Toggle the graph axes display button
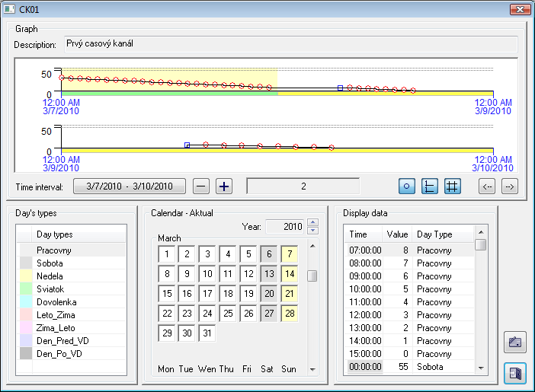 [430, 186]
